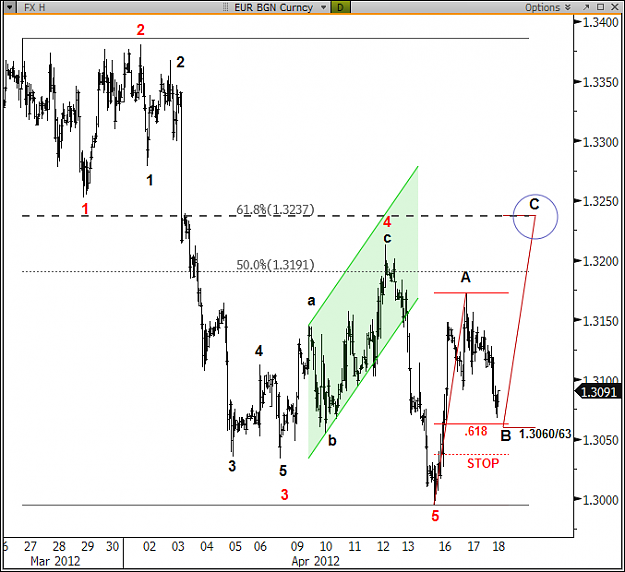Click date 28 on the time axis
The image size is (625, 572).
[59, 546]
